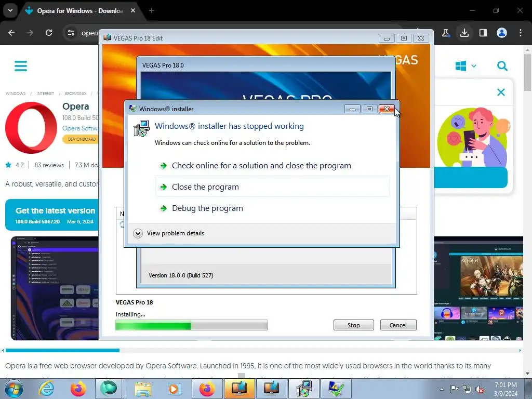Open the browser tab search dropdown
Viewport: 532px width, 399px height.
pyautogui.click(x=10, y=10)
